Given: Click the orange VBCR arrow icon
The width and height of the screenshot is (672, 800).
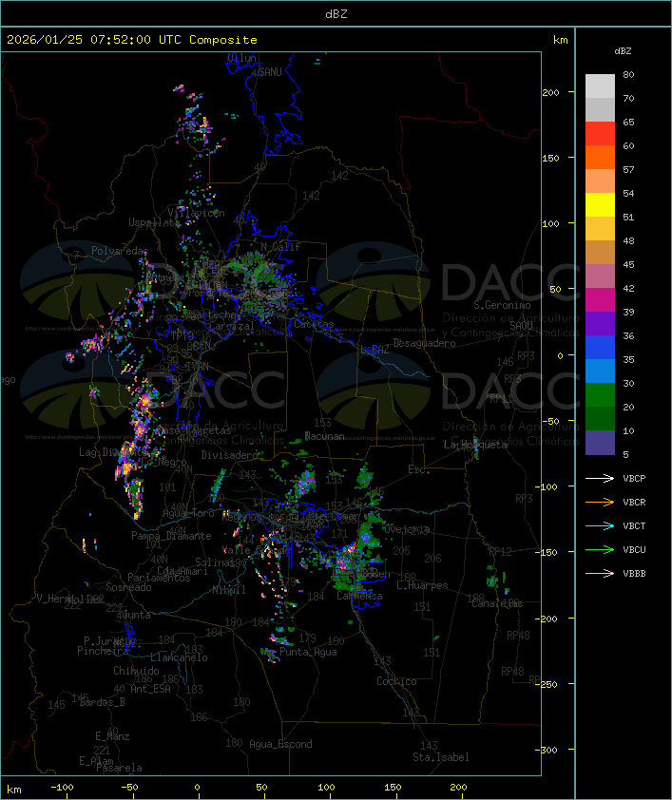Looking at the screenshot, I should (x=600, y=503).
